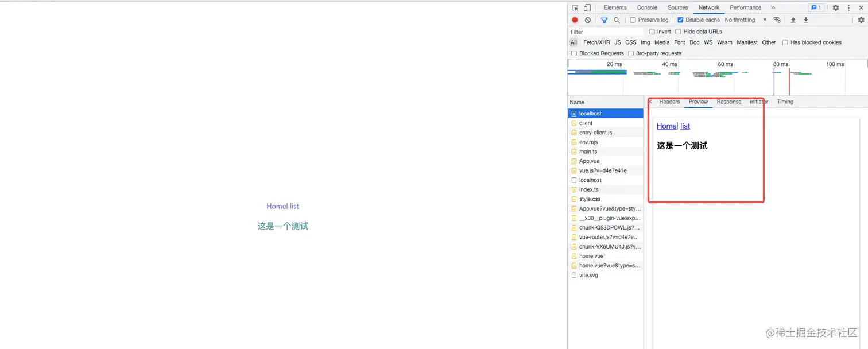Image resolution: width=868 pixels, height=349 pixels.
Task: Select the entry-client.js request
Action: click(x=606, y=133)
